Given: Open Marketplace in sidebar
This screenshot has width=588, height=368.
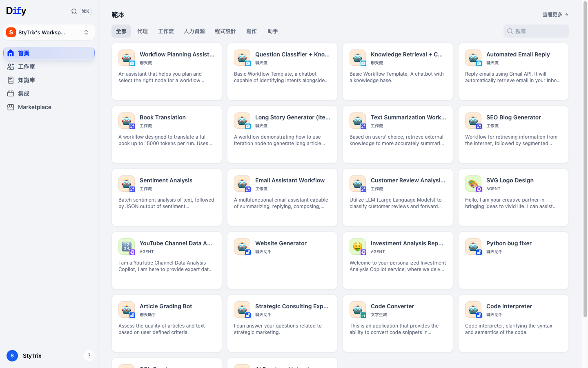Looking at the screenshot, I should [x=49, y=107].
